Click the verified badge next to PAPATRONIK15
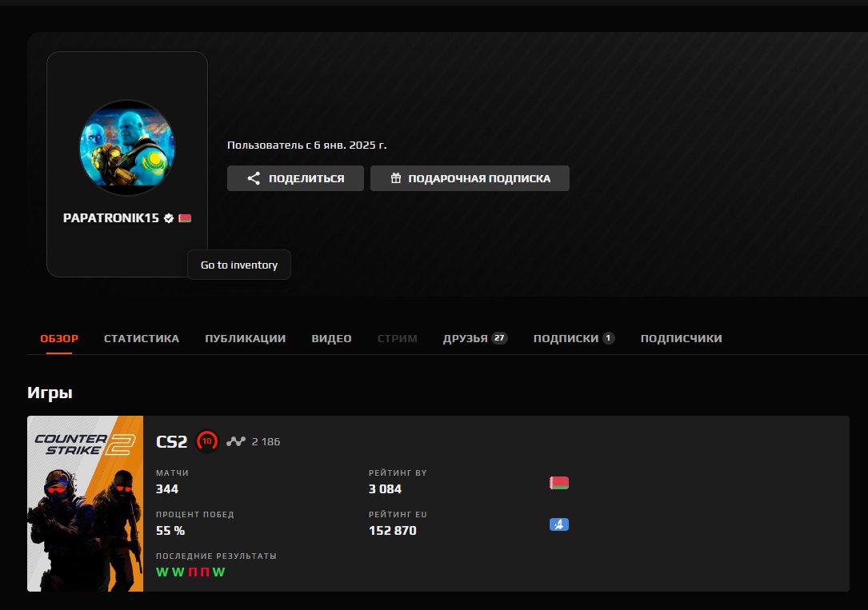868x610 pixels. (x=169, y=217)
